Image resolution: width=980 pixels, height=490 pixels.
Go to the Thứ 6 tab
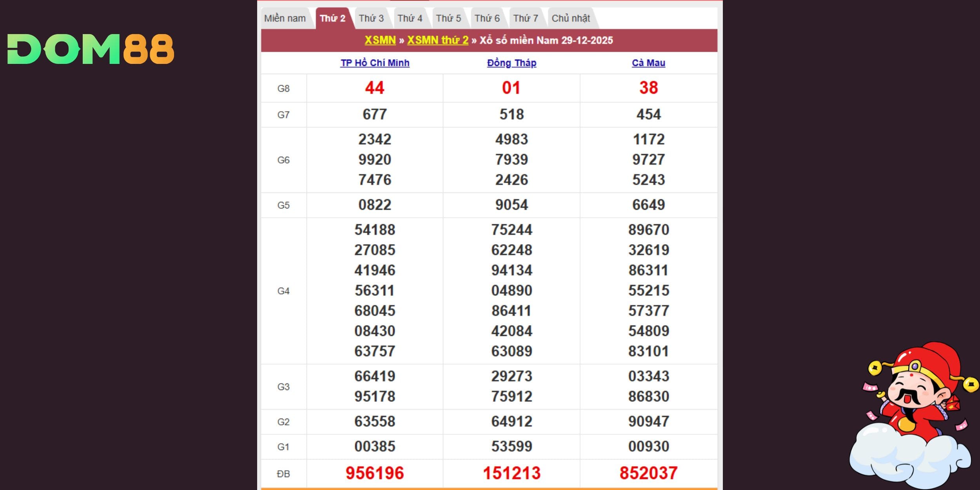pos(487,18)
